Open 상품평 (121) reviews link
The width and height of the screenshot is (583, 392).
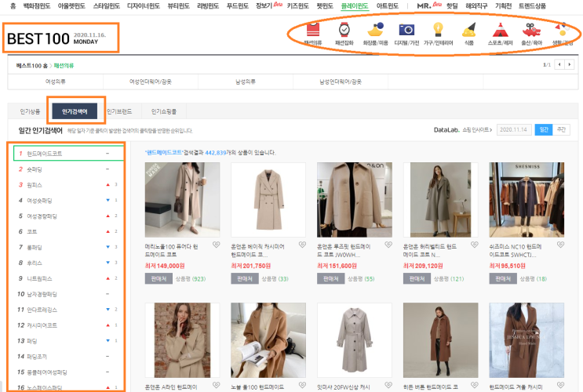(449, 278)
